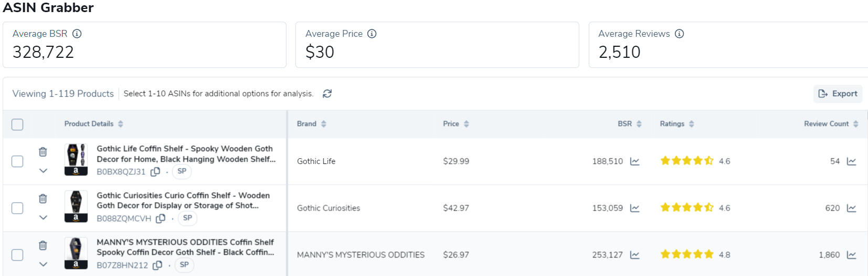Expand the Gothic Life Coffin Shelf row details
The image size is (868, 276).
pos(43,171)
